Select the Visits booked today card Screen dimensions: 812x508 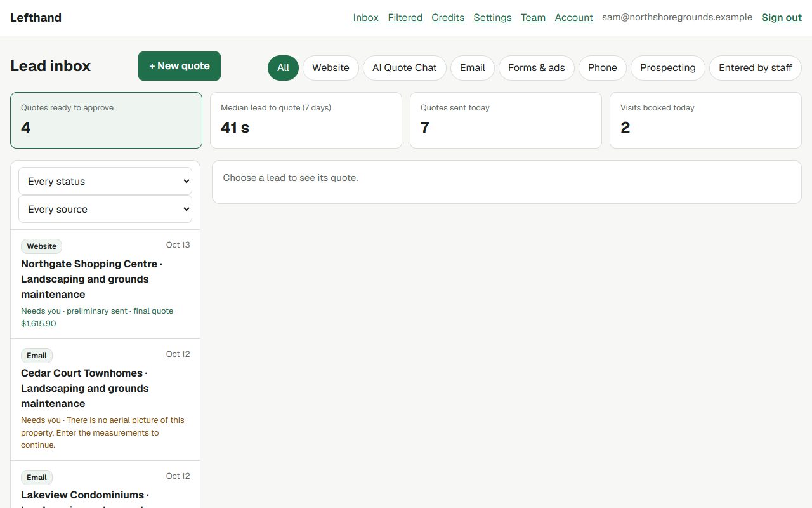coord(705,121)
